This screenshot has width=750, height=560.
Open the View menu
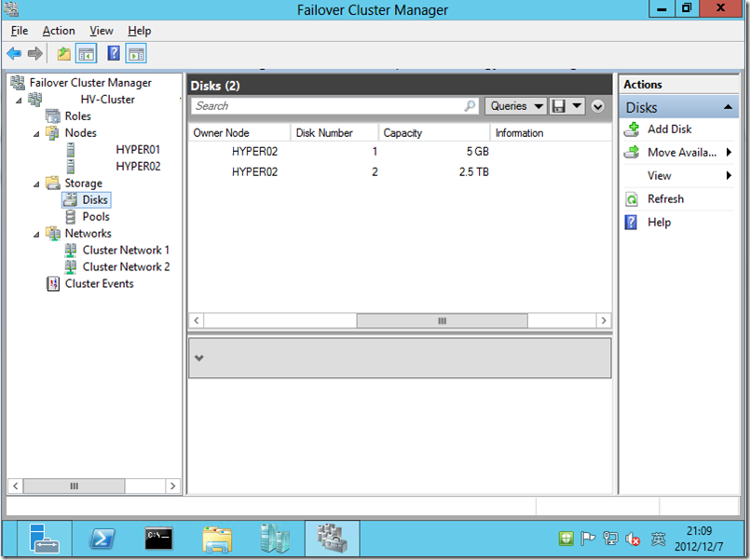(x=102, y=31)
